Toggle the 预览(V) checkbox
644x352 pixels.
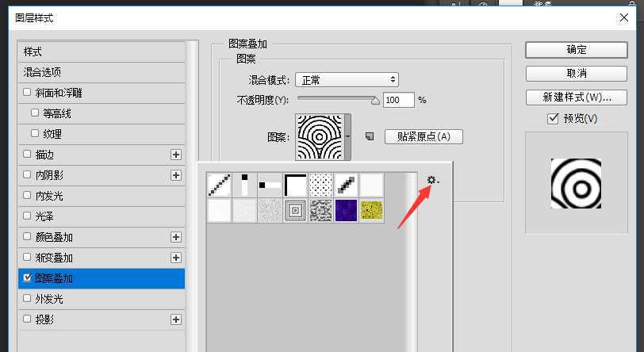click(x=553, y=119)
